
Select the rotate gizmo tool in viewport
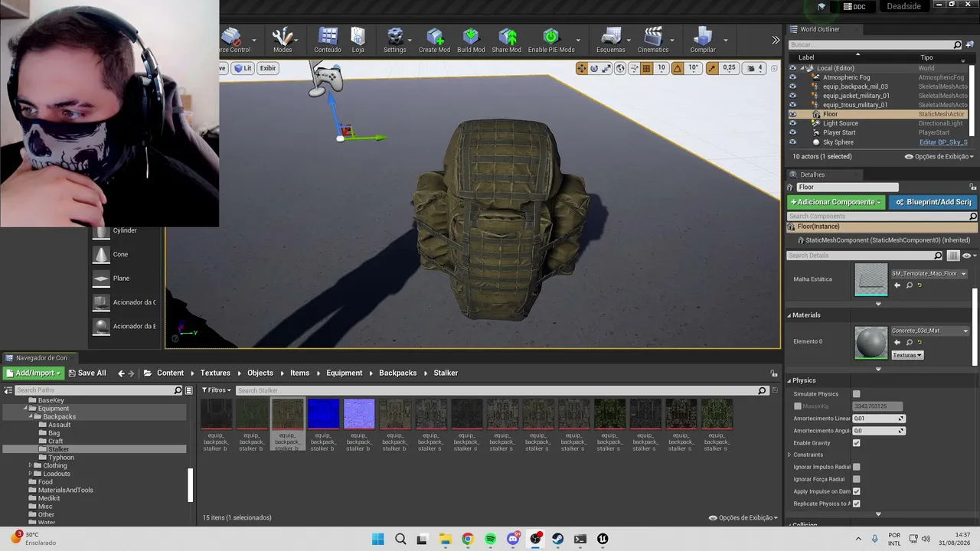pos(594,68)
